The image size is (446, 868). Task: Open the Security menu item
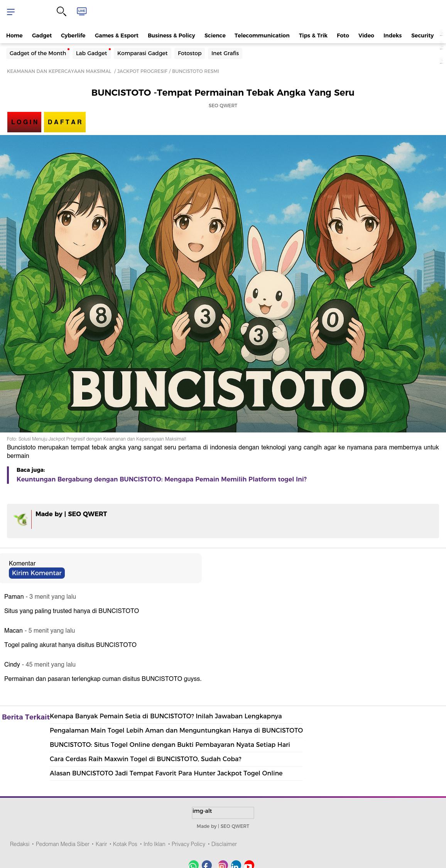(422, 35)
